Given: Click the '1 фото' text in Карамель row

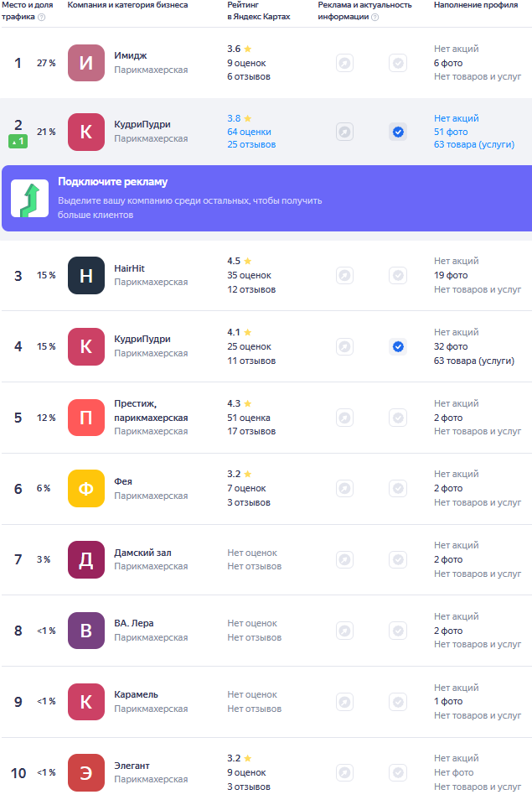Looking at the screenshot, I should pos(448,701).
